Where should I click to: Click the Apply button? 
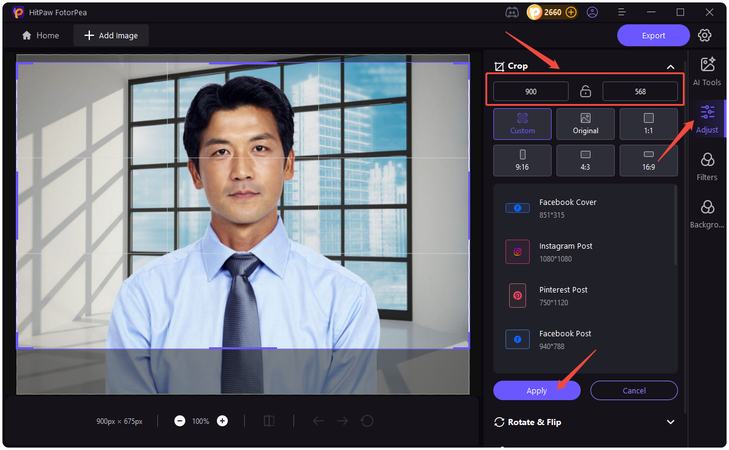[x=536, y=390]
